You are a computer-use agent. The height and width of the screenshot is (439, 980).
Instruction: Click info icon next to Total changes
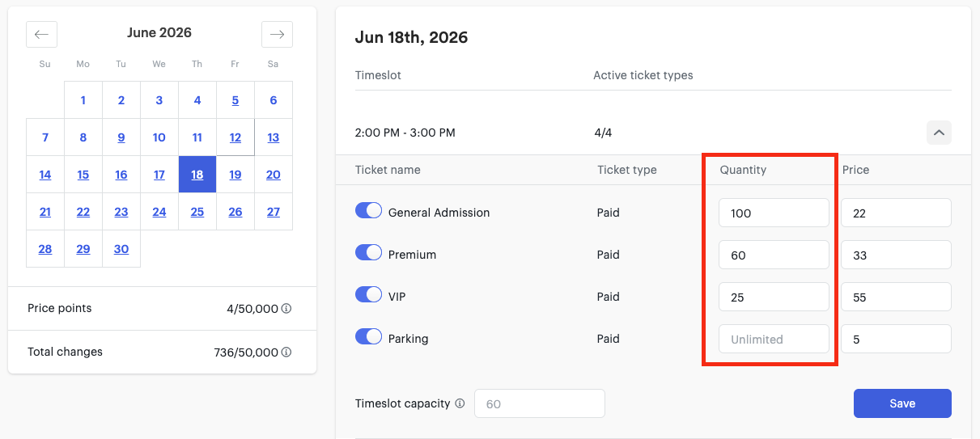point(286,352)
